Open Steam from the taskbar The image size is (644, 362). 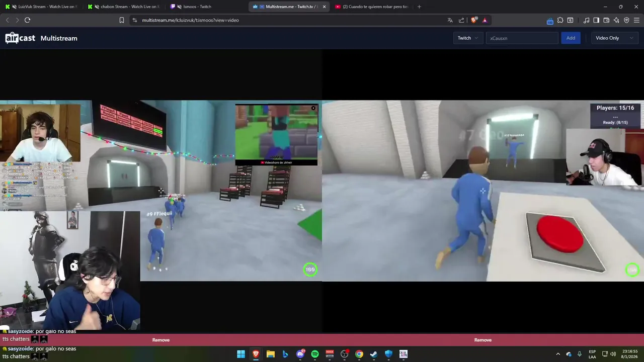374,354
